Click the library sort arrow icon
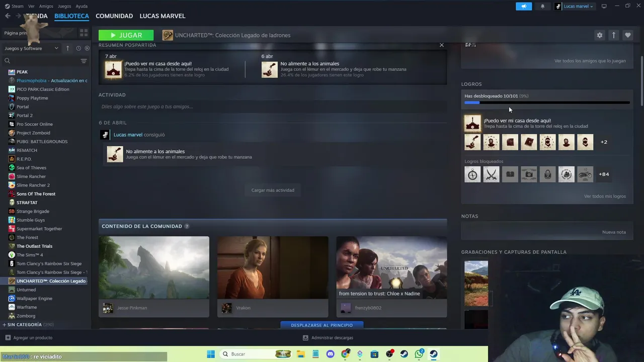The image size is (644, 362). (67, 48)
